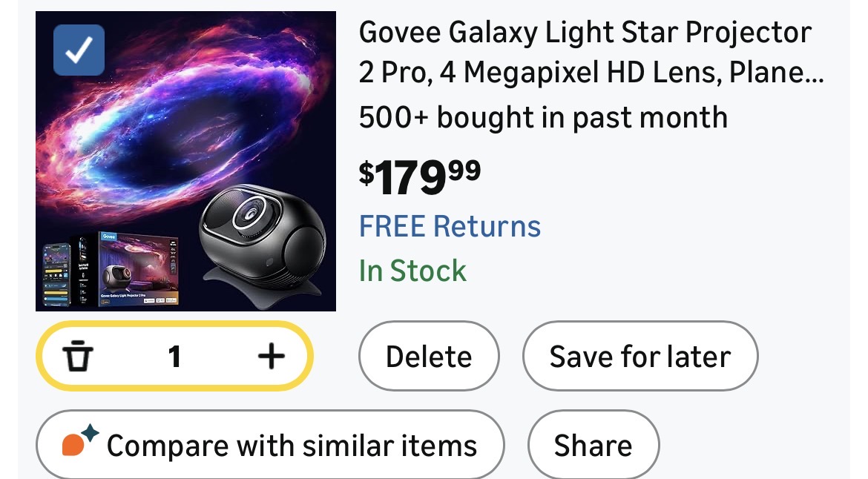The height and width of the screenshot is (479, 868).
Task: Click the quantity number 1
Action: 174,357
